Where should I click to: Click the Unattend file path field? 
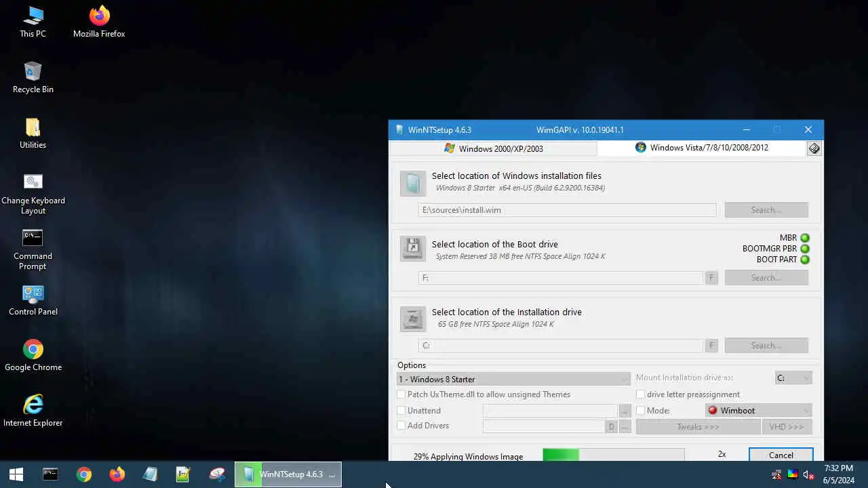point(550,411)
